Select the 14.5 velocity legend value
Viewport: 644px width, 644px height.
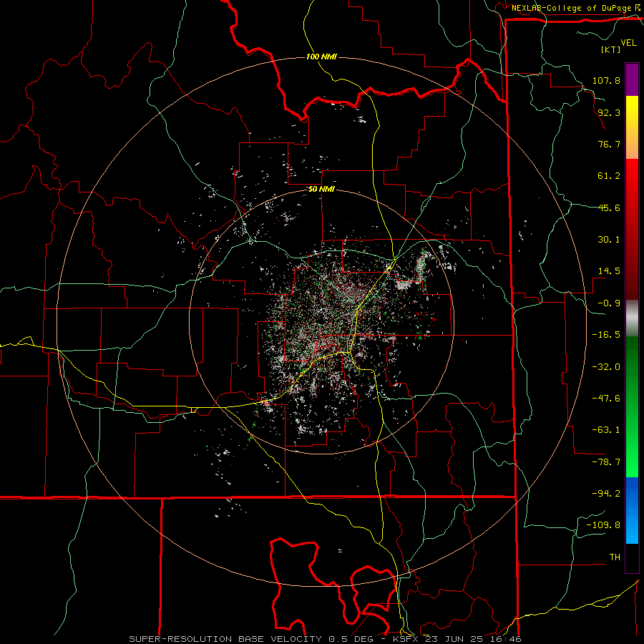coord(609,271)
